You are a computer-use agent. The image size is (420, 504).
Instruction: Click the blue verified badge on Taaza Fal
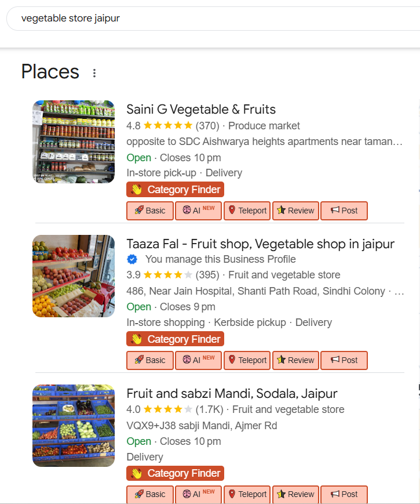click(x=132, y=259)
